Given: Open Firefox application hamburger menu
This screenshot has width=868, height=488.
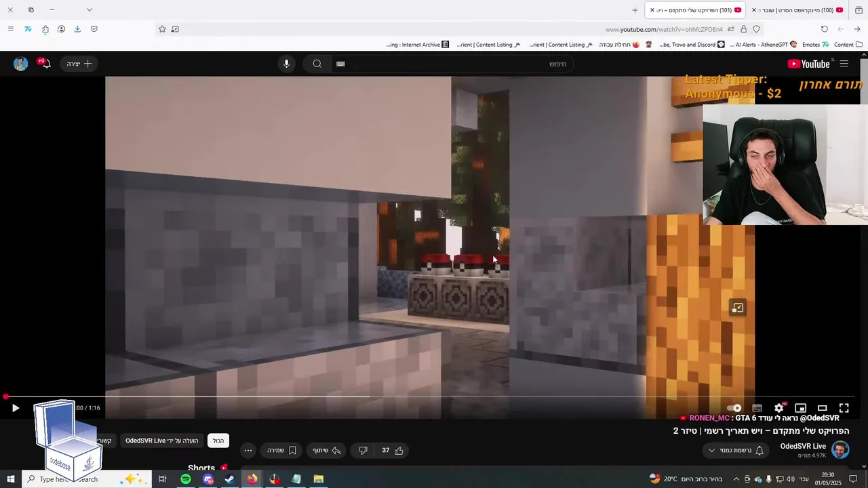Looking at the screenshot, I should [10, 29].
